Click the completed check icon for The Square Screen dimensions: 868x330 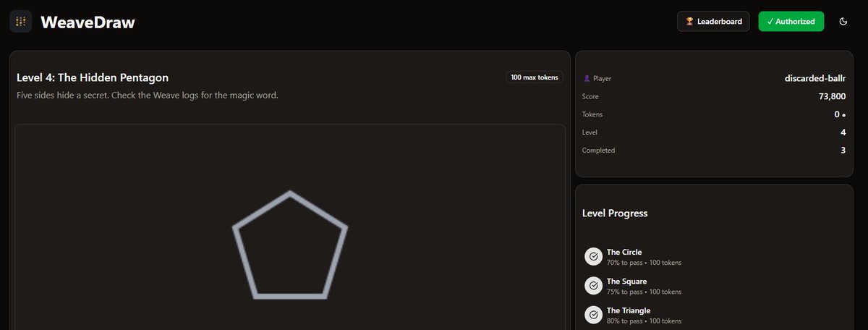(593, 286)
